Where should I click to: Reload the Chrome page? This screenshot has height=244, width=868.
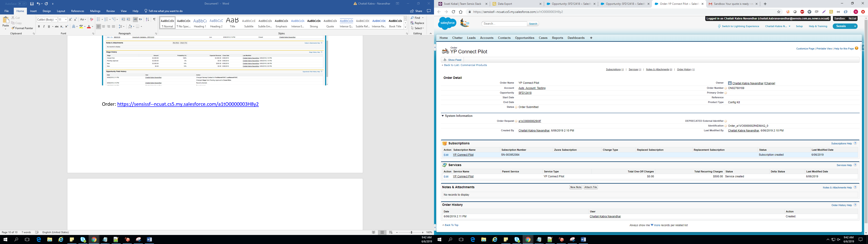(453, 12)
